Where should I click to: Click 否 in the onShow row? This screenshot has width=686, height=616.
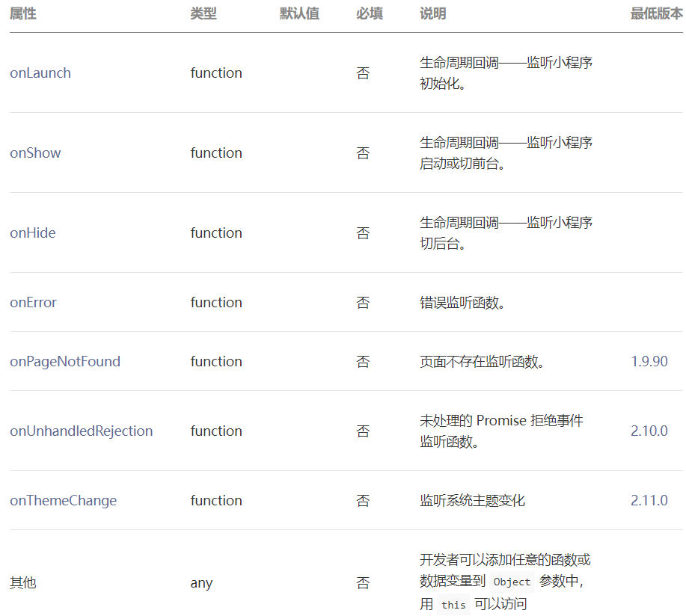[x=363, y=153]
